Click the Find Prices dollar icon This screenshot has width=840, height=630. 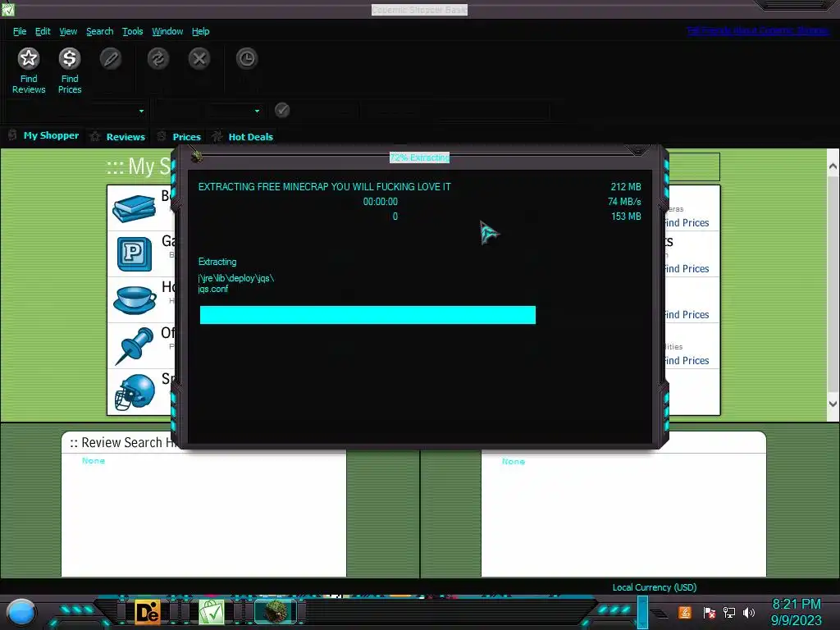coord(70,58)
